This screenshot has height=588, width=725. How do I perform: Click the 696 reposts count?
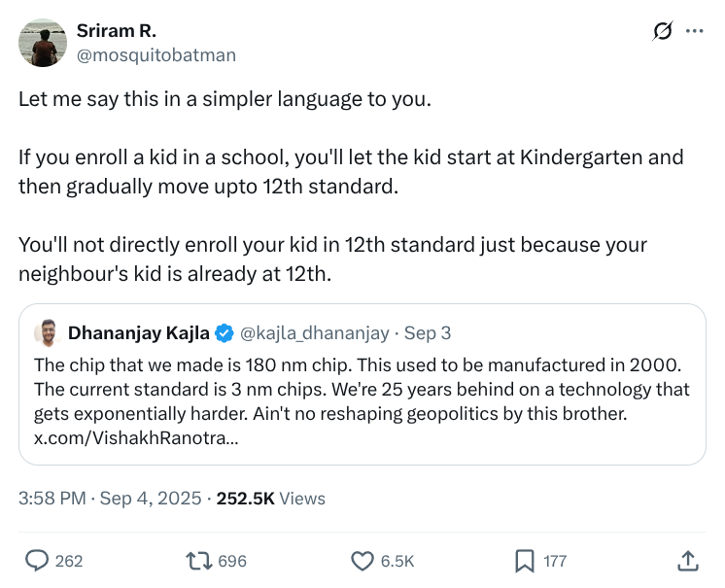point(232,561)
